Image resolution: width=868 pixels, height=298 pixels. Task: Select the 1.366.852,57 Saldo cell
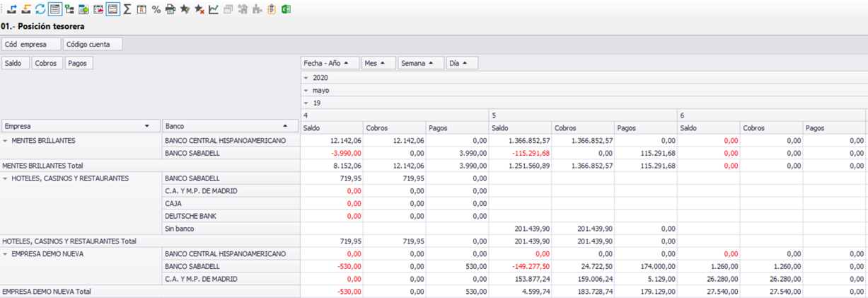click(x=520, y=141)
